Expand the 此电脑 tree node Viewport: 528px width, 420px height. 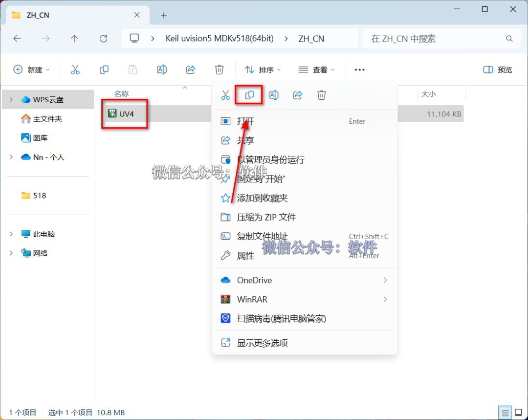click(11, 234)
